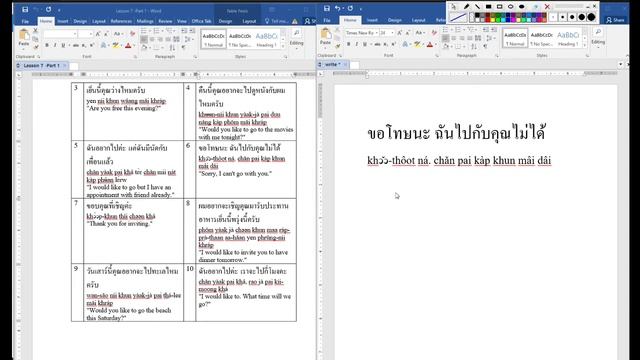Screen dimensions: 640x360
Task: Switch to Lesson 7 - Part 1 document tab
Action: (42, 65)
